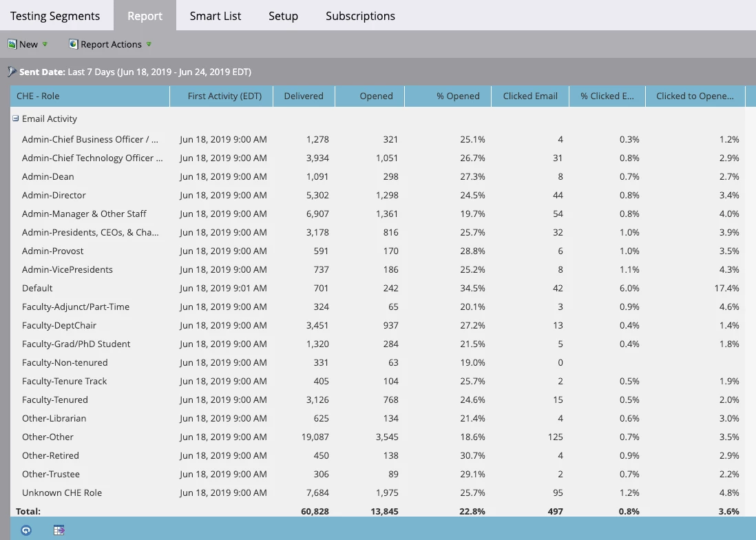Image resolution: width=756 pixels, height=540 pixels.
Task: Click the export report icon in footer
Action: pyautogui.click(x=59, y=530)
